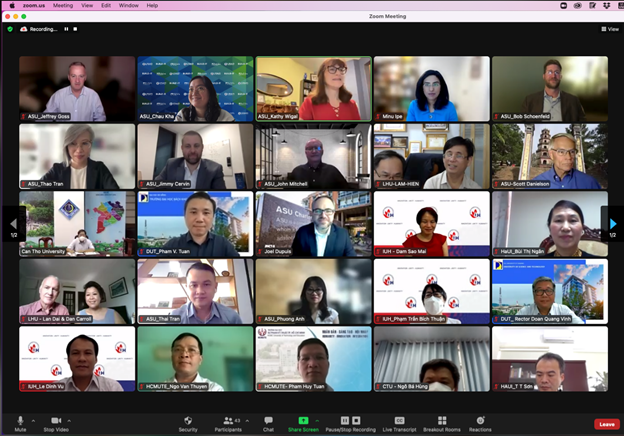The height and width of the screenshot is (436, 624).
Task: Select DUT_Pham V. Tuan video tile
Action: (195, 224)
